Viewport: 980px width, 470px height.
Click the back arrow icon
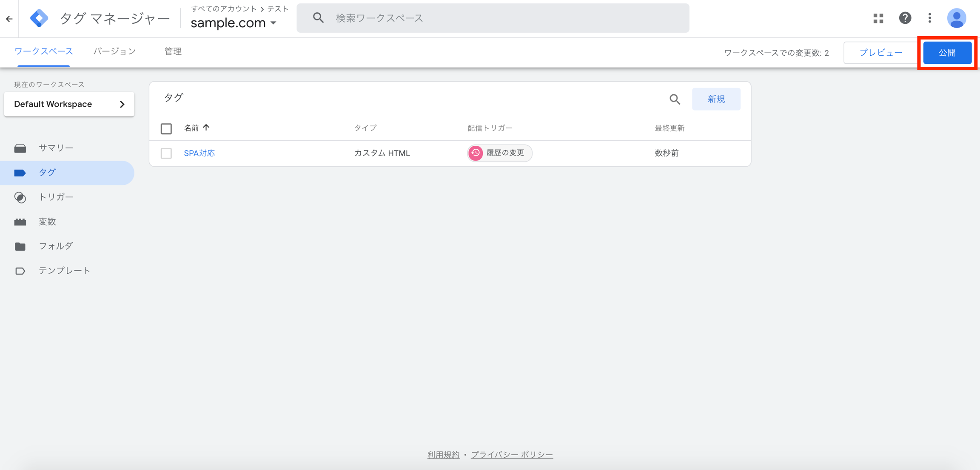click(9, 19)
